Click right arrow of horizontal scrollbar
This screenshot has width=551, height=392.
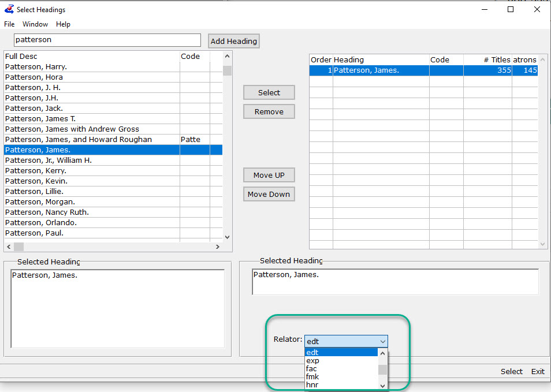(218, 247)
